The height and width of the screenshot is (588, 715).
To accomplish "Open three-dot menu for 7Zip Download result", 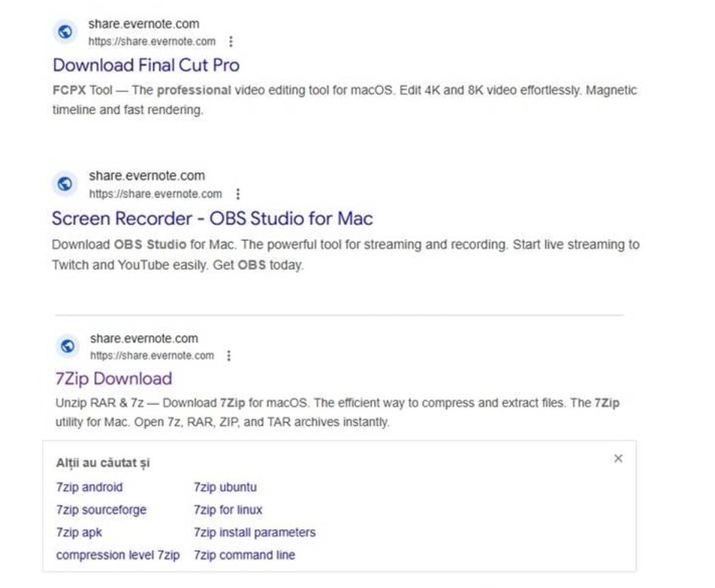I will point(229,356).
